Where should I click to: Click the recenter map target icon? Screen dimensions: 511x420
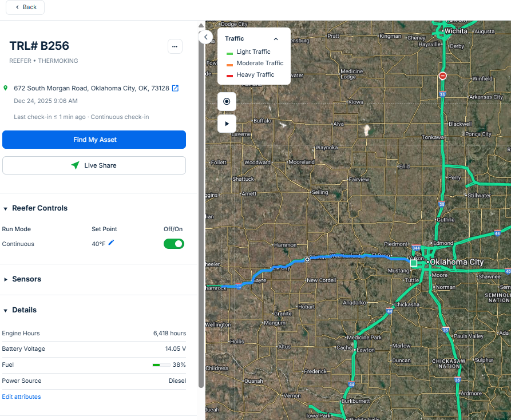[x=227, y=101]
